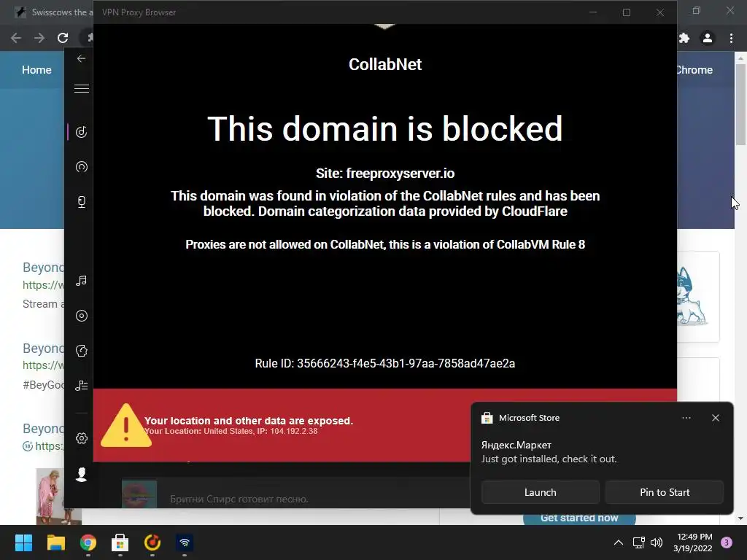The height and width of the screenshot is (560, 747).
Task: Reload the Swisscows page in Chrome
Action: [x=63, y=38]
